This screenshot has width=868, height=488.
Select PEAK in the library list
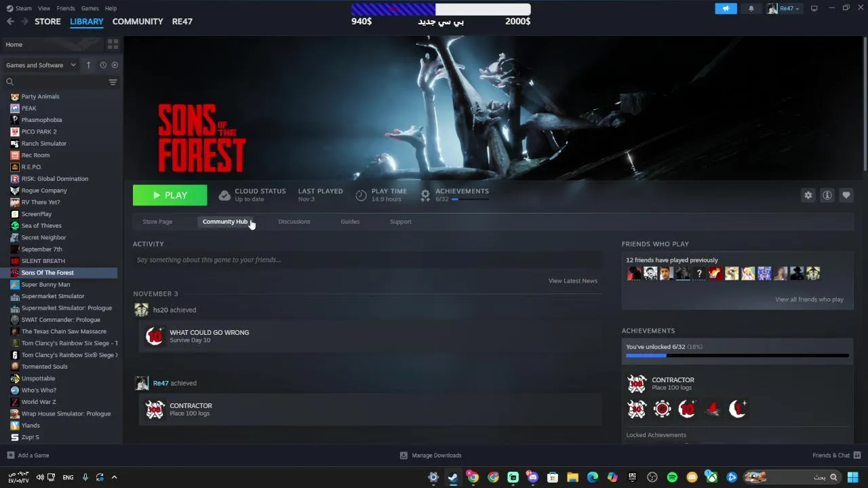click(28, 108)
